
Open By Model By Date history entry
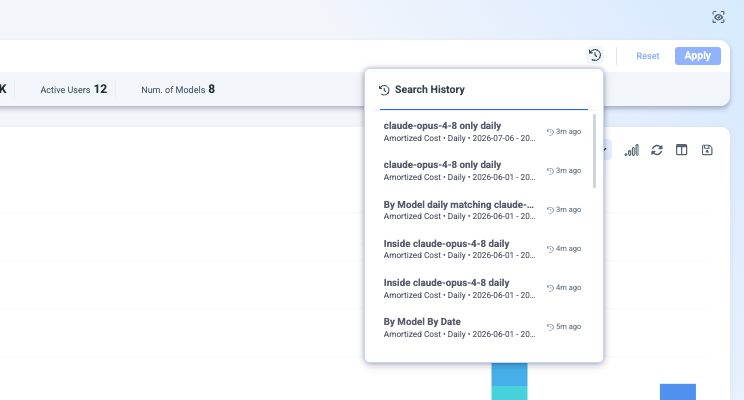click(483, 327)
